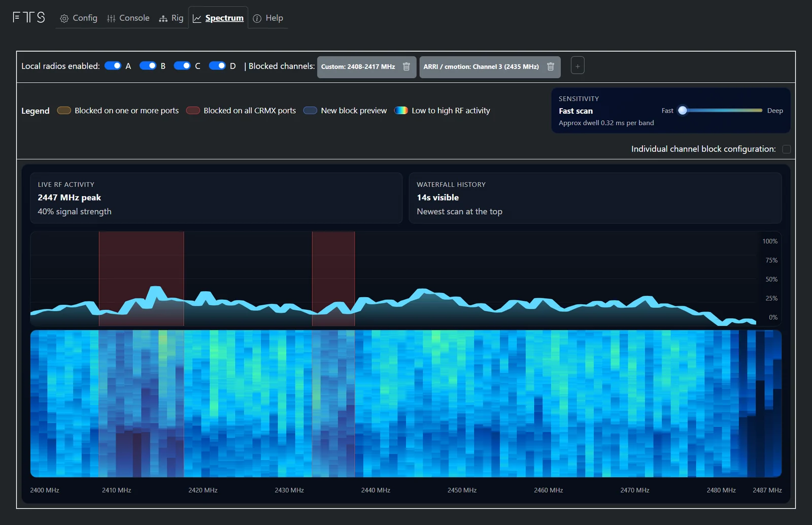Click ARRI / cmotion: Channel 3 chip label

click(x=481, y=66)
